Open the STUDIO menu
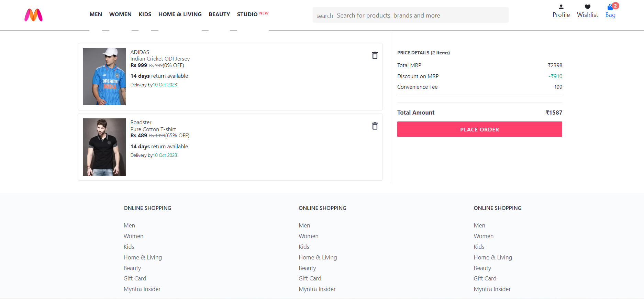This screenshot has height=299, width=644. pyautogui.click(x=247, y=14)
